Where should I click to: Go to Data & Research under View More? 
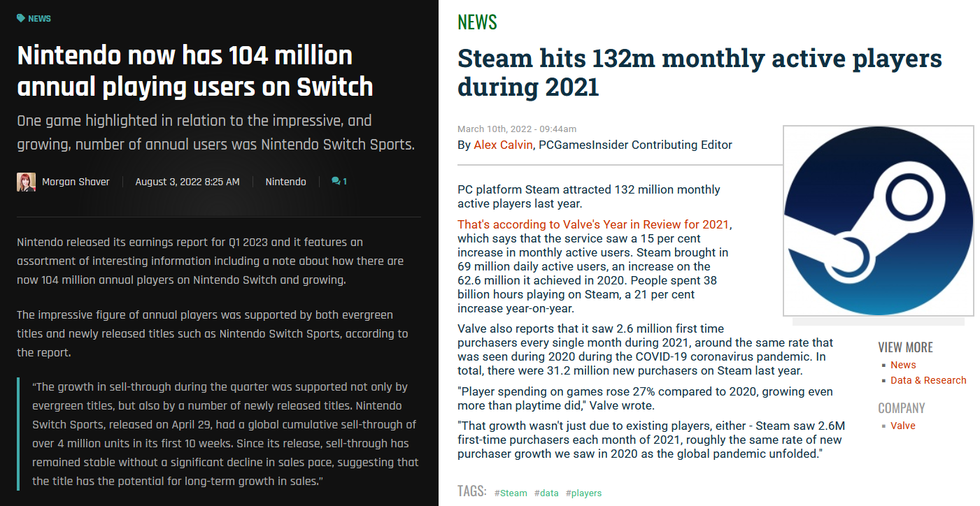pyautogui.click(x=928, y=380)
